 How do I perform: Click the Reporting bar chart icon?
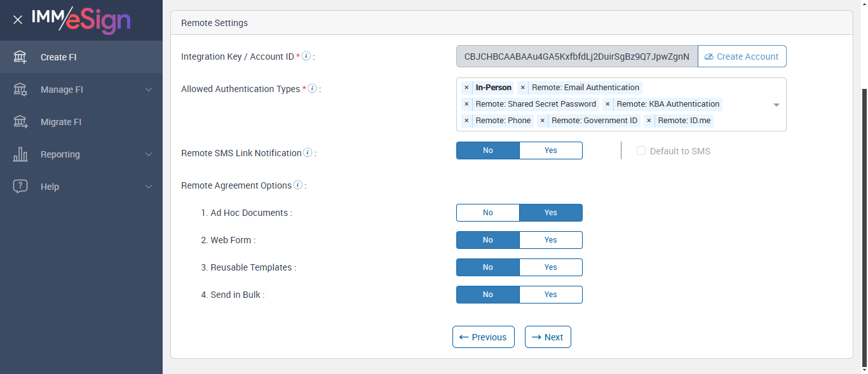[x=20, y=154]
